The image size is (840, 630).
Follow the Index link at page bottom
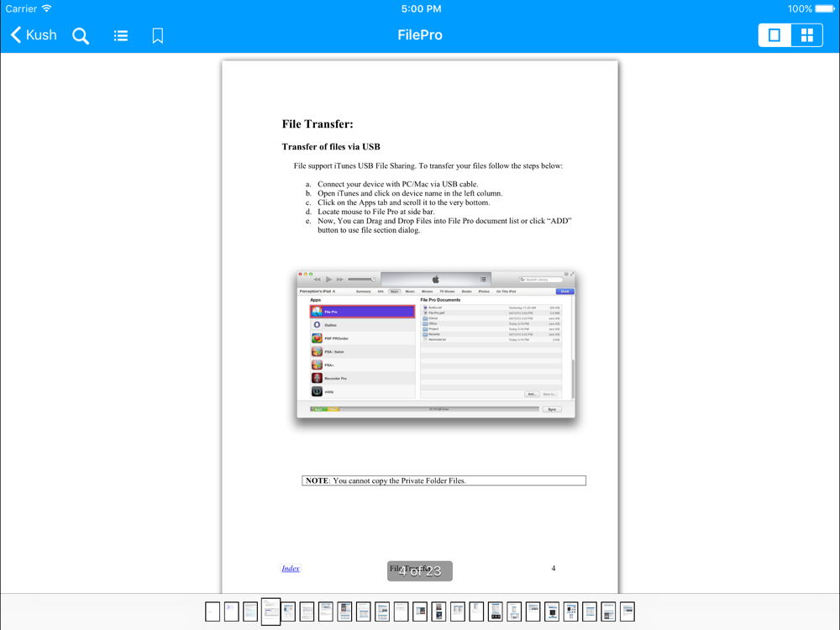point(291,569)
